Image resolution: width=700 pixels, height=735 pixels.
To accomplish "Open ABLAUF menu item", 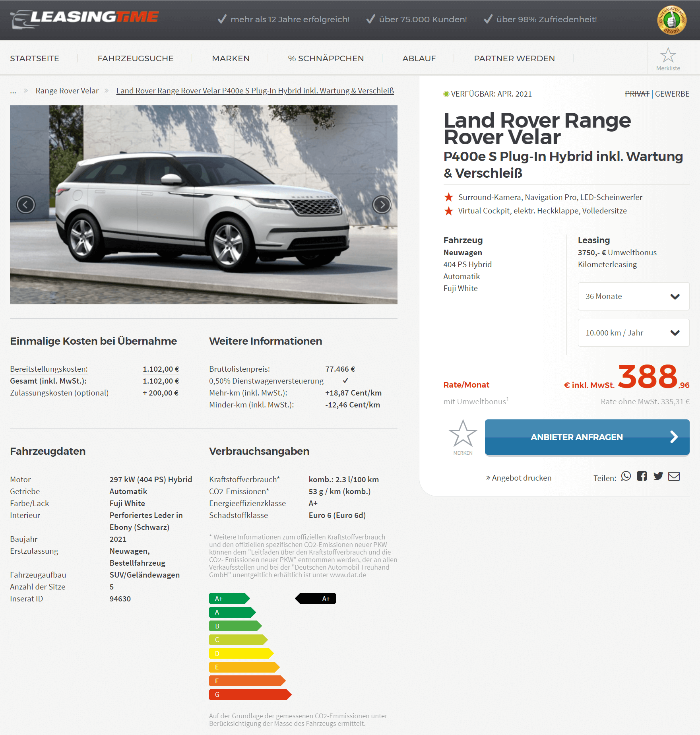I will tap(419, 58).
